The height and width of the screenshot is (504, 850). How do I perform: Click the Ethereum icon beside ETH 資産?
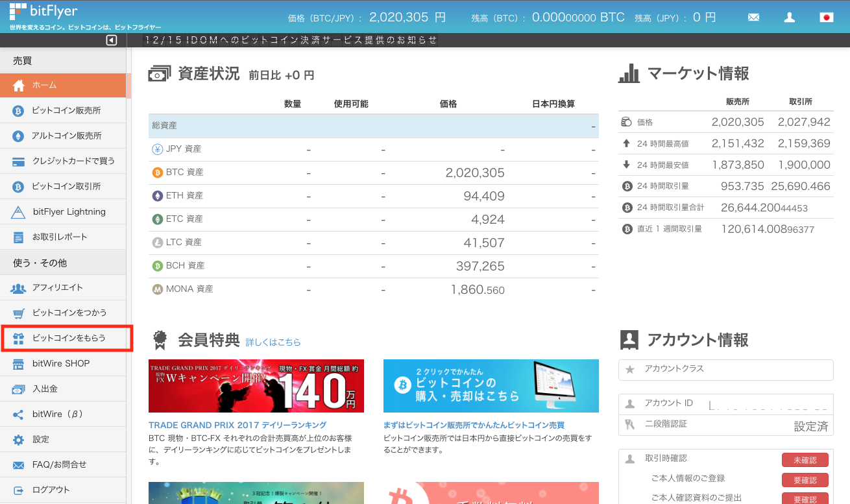pos(157,196)
